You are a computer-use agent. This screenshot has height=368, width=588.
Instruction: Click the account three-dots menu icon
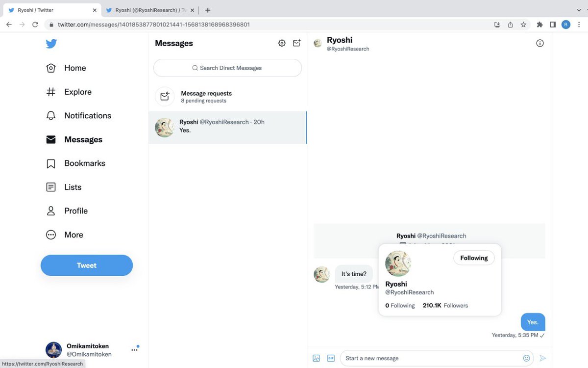point(134,350)
